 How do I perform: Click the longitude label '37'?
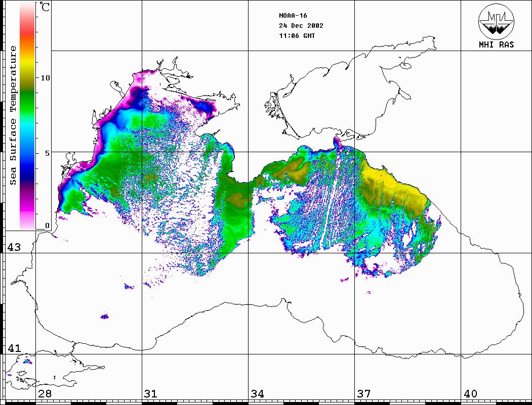pyautogui.click(x=364, y=393)
